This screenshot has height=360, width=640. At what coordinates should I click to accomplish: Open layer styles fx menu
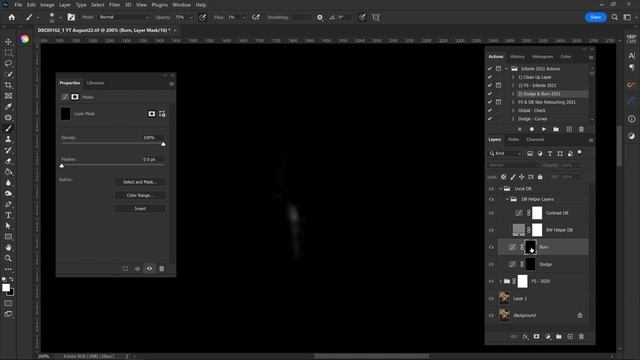(525, 336)
